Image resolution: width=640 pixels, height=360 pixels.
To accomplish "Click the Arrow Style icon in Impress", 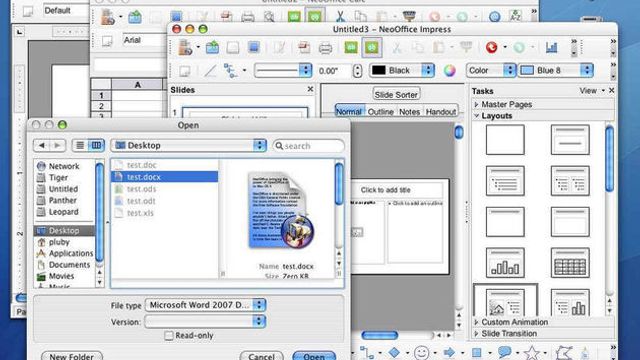I will tap(231, 71).
